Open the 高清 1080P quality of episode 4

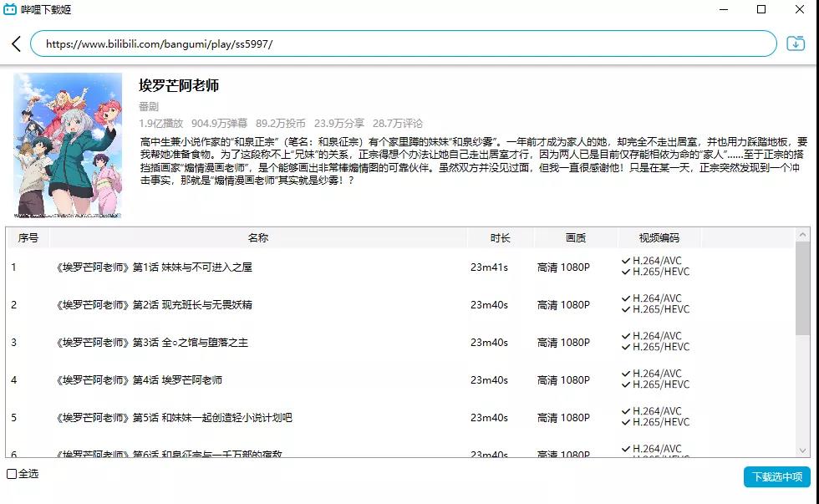pos(563,380)
